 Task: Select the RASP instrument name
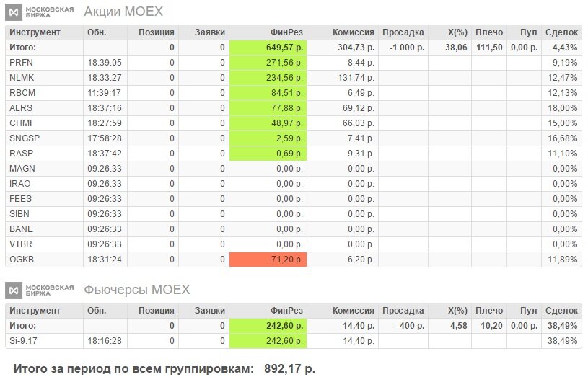pyautogui.click(x=22, y=154)
